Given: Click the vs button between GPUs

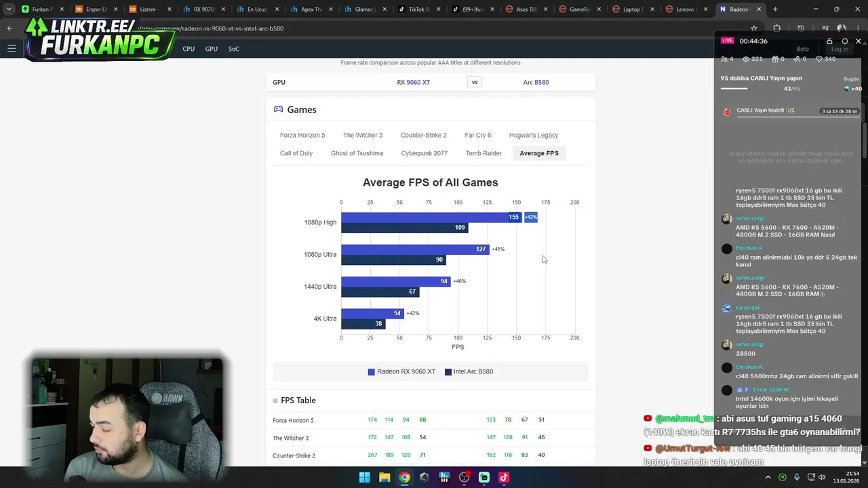Looking at the screenshot, I should coord(475,82).
